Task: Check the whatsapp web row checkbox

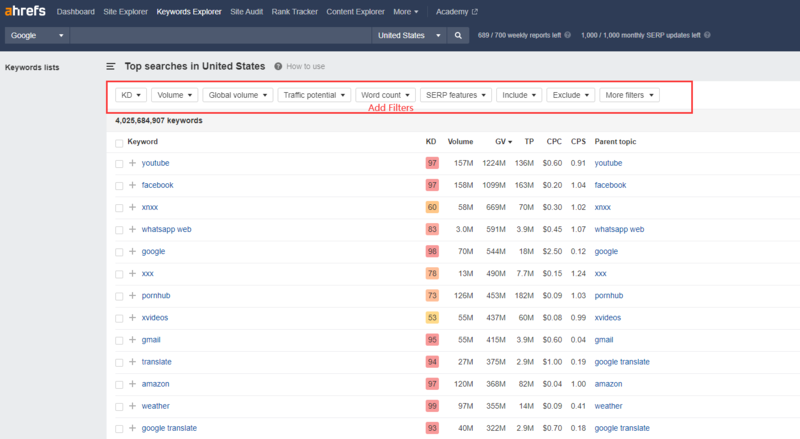Action: tap(119, 230)
